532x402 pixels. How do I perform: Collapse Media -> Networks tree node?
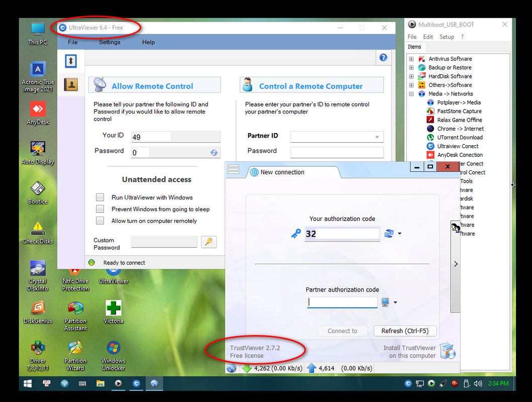(x=411, y=94)
